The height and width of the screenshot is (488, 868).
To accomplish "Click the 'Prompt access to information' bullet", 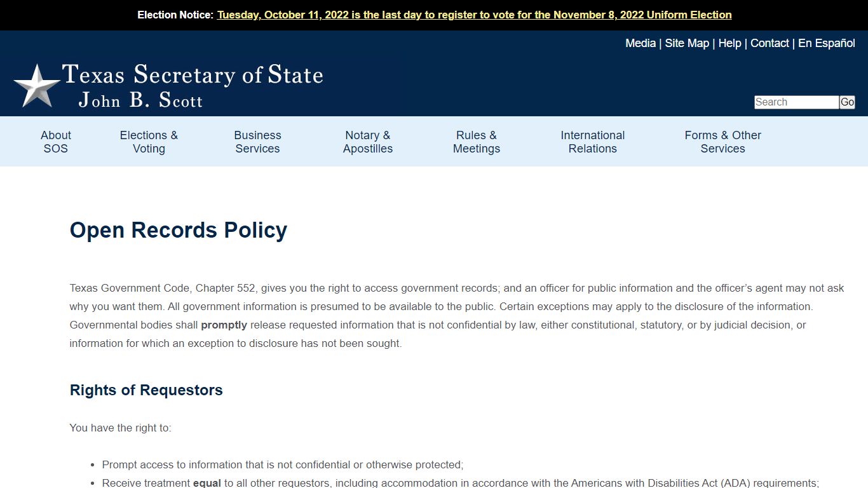I will (283, 464).
